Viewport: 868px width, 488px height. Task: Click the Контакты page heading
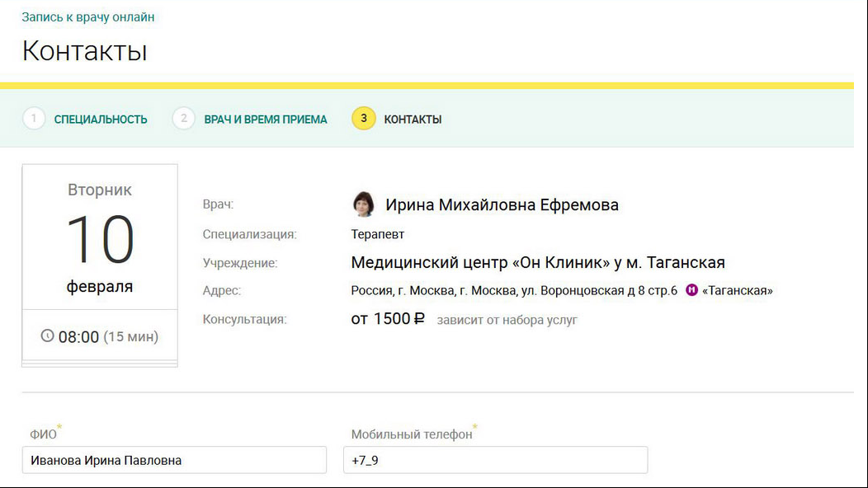click(85, 51)
